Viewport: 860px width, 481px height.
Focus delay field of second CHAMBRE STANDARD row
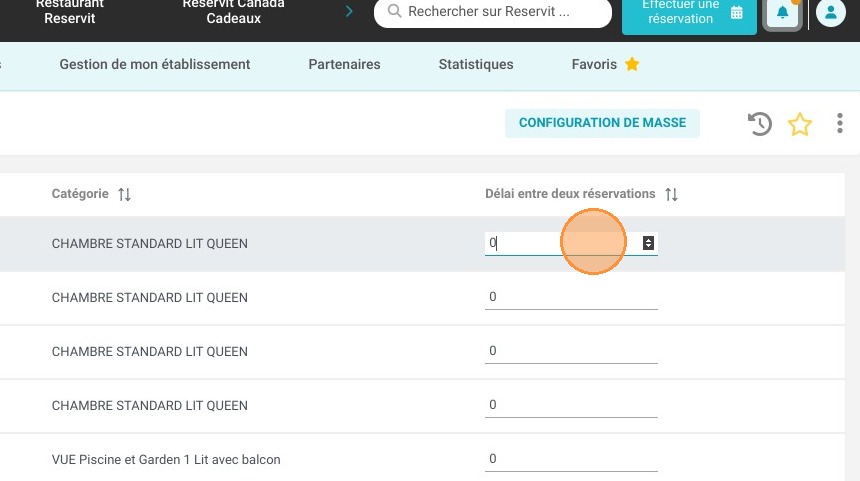[571, 297]
